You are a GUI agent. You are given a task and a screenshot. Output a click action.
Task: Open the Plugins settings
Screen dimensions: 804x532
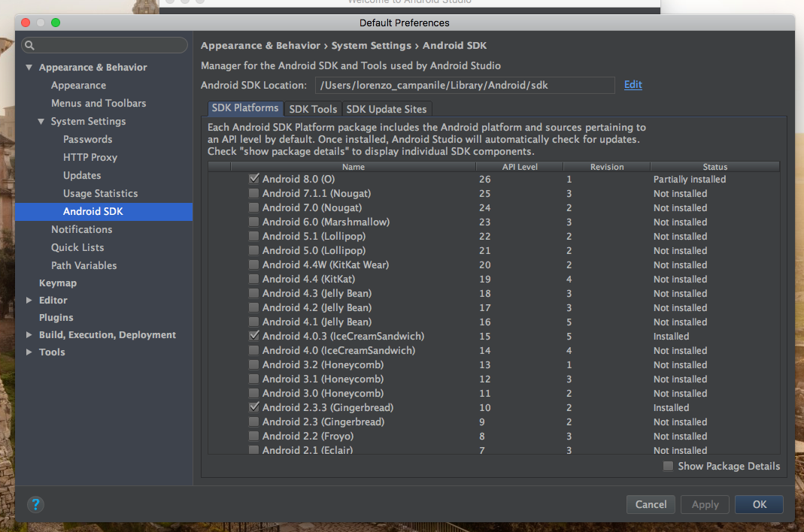coord(56,318)
